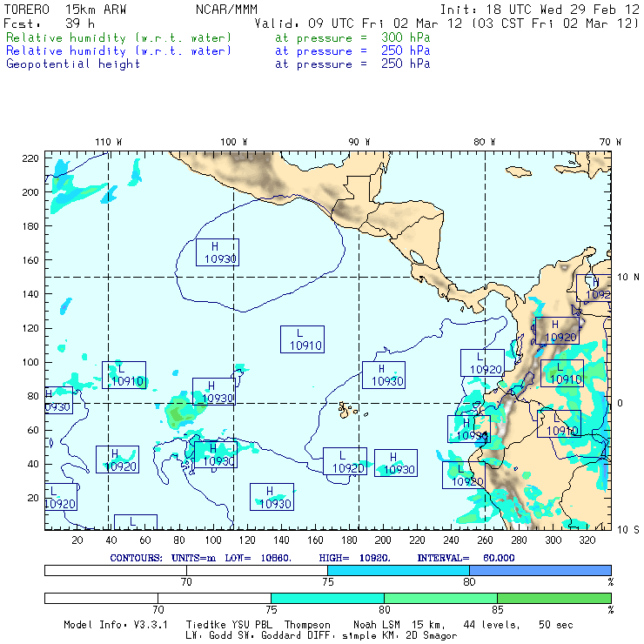
Task: Click the 'HIGH= 10920.' contour value
Action: (354, 558)
